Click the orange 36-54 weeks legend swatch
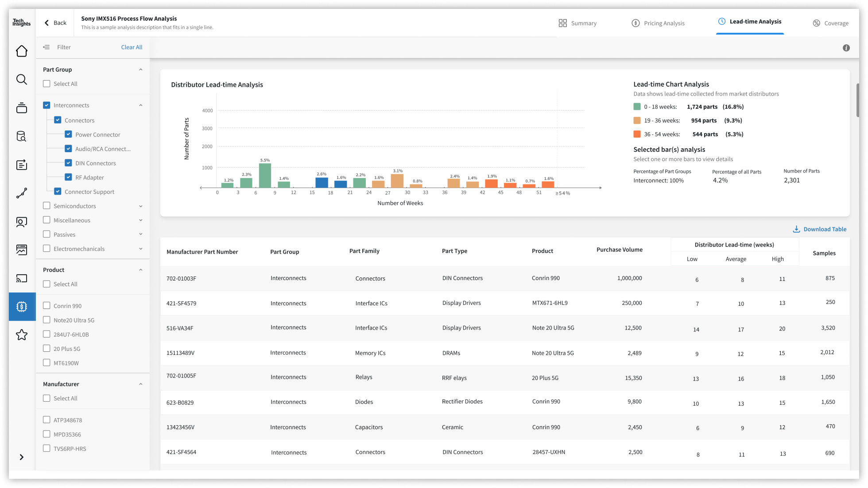The width and height of the screenshot is (868, 488). point(637,134)
